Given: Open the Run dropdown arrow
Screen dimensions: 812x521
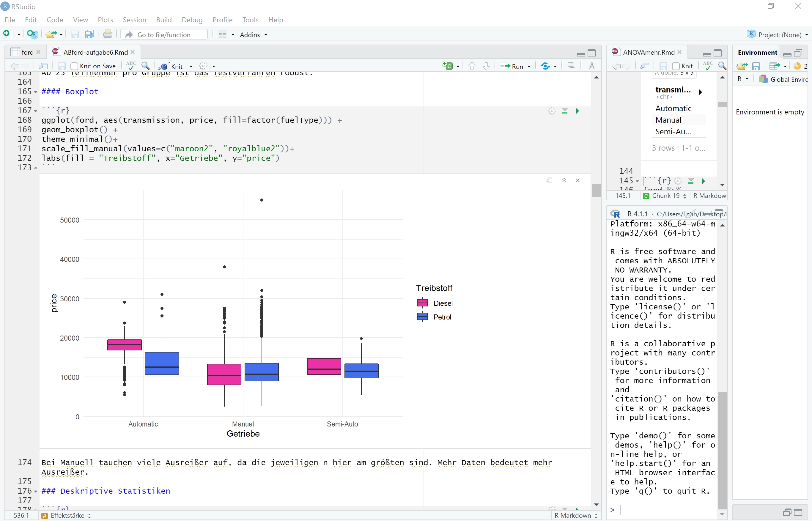Looking at the screenshot, I should point(529,66).
